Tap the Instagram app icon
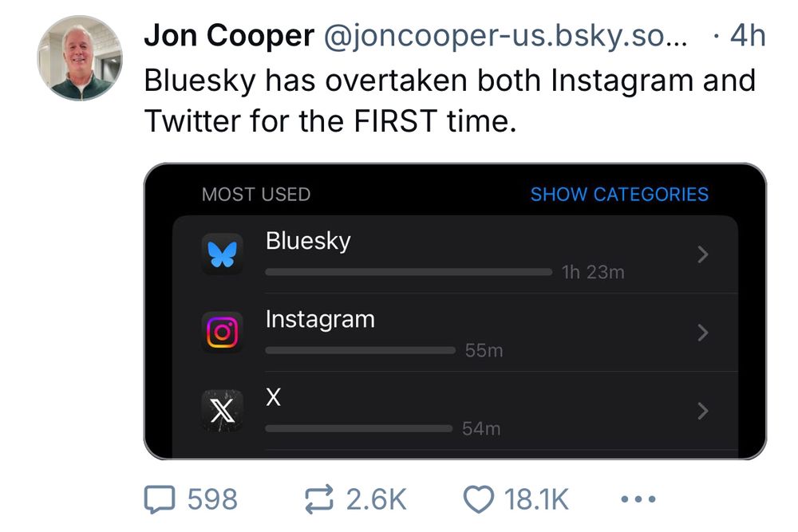This screenshot has width=798, height=532. [223, 333]
